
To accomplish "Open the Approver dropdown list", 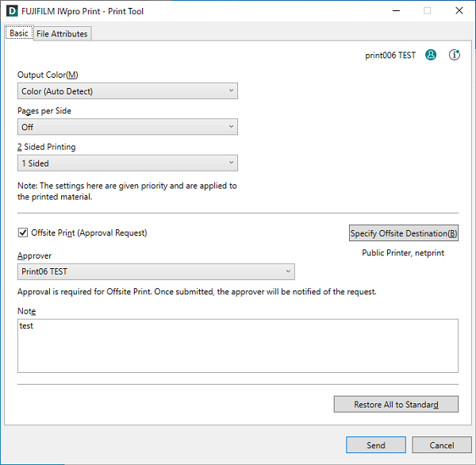I will (155, 272).
